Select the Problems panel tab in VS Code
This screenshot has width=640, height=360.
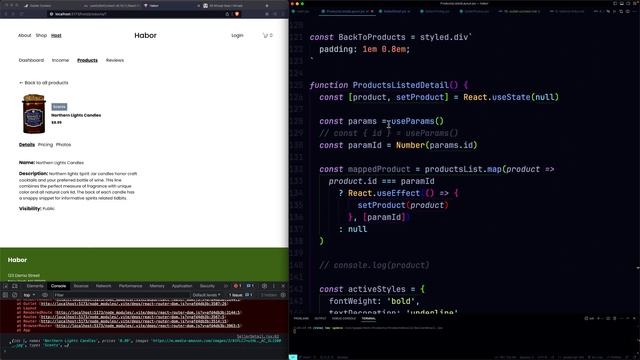point(301,318)
